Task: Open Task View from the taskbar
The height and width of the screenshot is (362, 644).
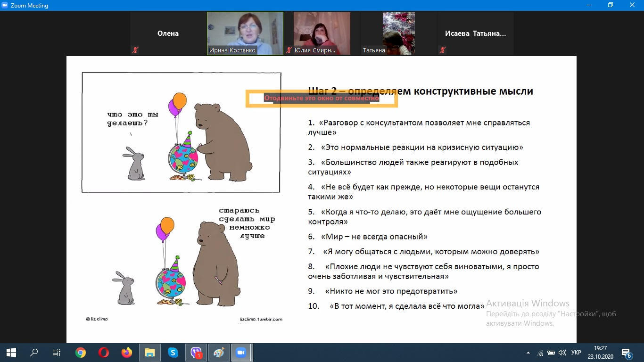Action: 57,353
